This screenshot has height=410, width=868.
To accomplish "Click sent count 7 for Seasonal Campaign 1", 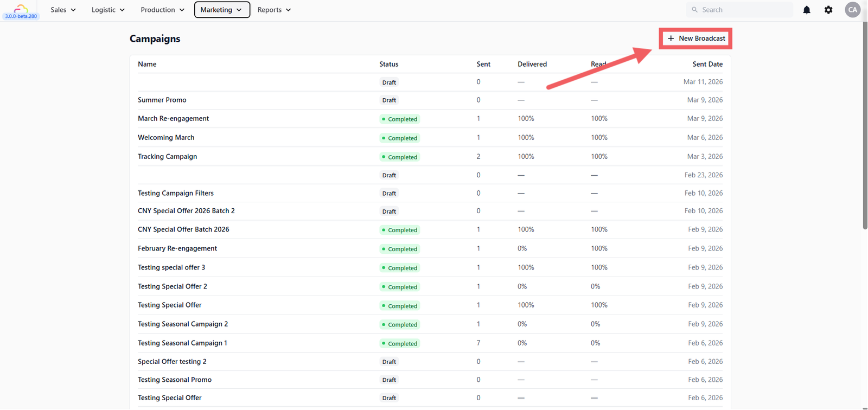I will (x=478, y=343).
